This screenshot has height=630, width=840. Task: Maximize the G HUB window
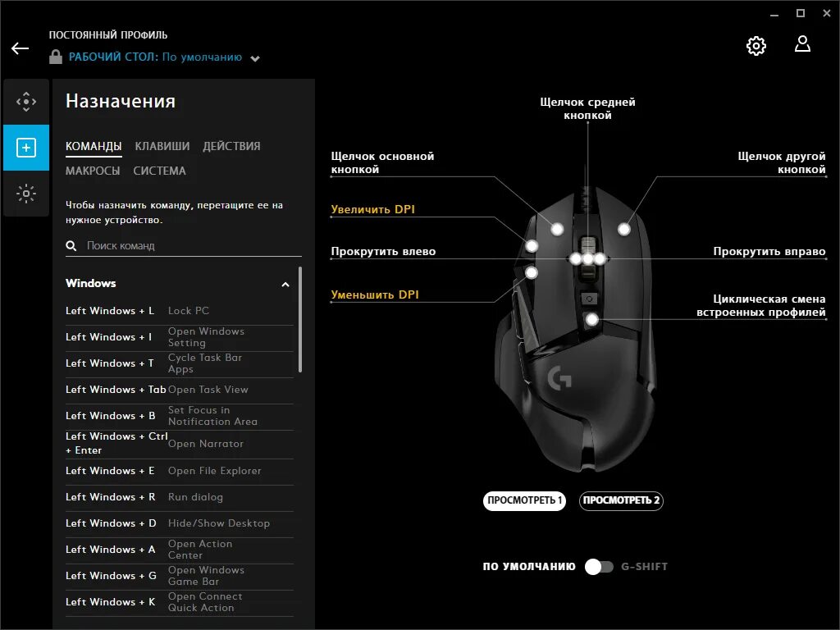click(801, 13)
